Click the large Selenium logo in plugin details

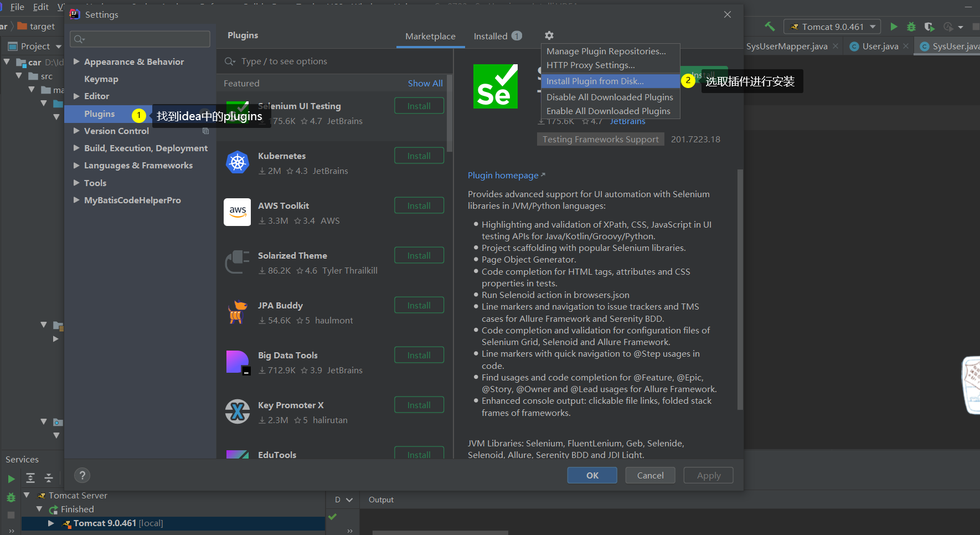coord(496,86)
